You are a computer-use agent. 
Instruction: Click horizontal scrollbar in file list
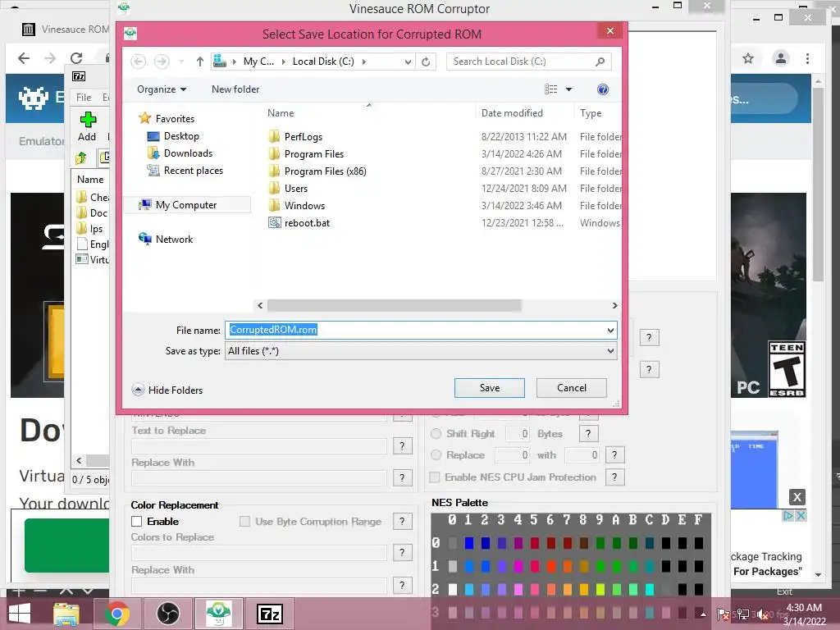pyautogui.click(x=395, y=305)
